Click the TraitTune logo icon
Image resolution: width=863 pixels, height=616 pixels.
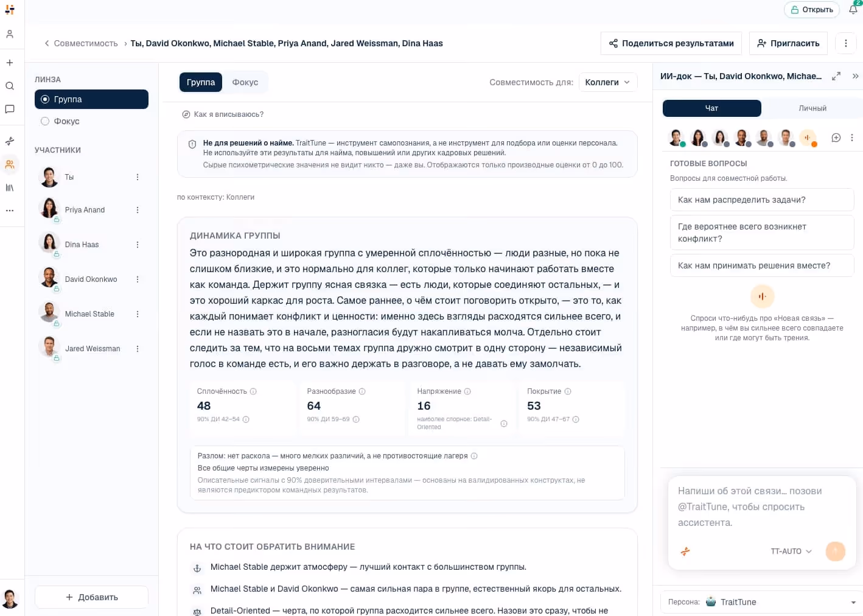[x=10, y=10]
